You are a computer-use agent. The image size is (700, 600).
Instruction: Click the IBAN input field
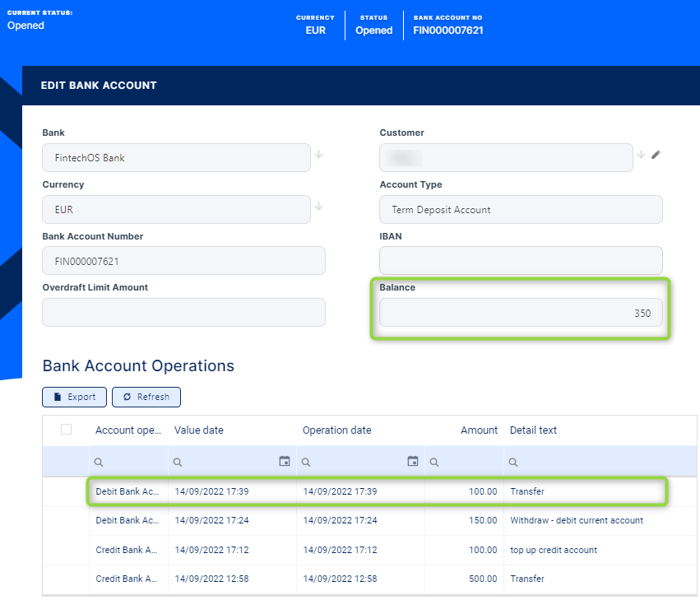521,261
